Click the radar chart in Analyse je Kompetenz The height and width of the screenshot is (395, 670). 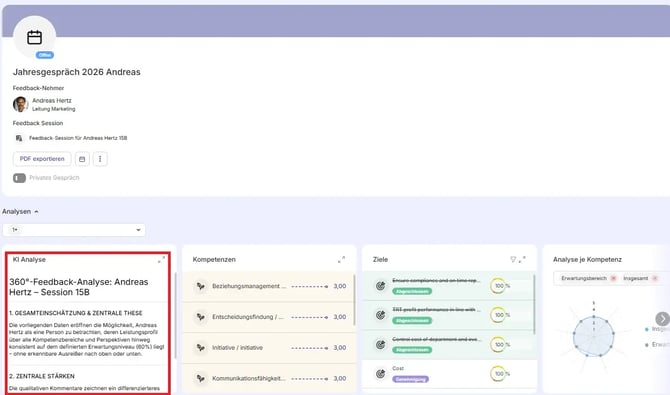594,336
